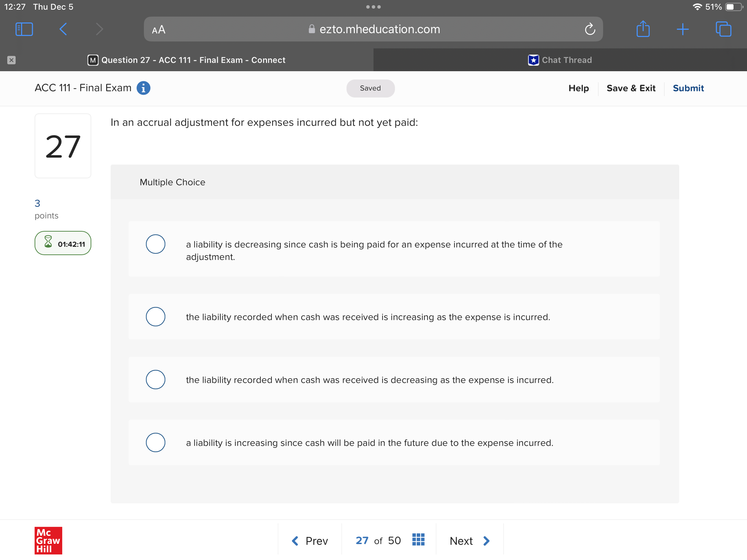Show all tabs overview icon
The width and height of the screenshot is (747, 560).
(723, 29)
